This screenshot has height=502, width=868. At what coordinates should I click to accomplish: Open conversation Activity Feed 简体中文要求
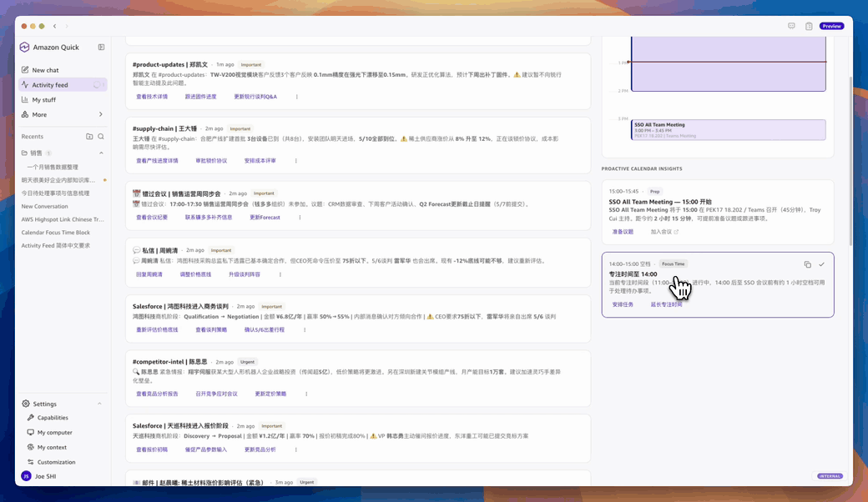point(55,245)
